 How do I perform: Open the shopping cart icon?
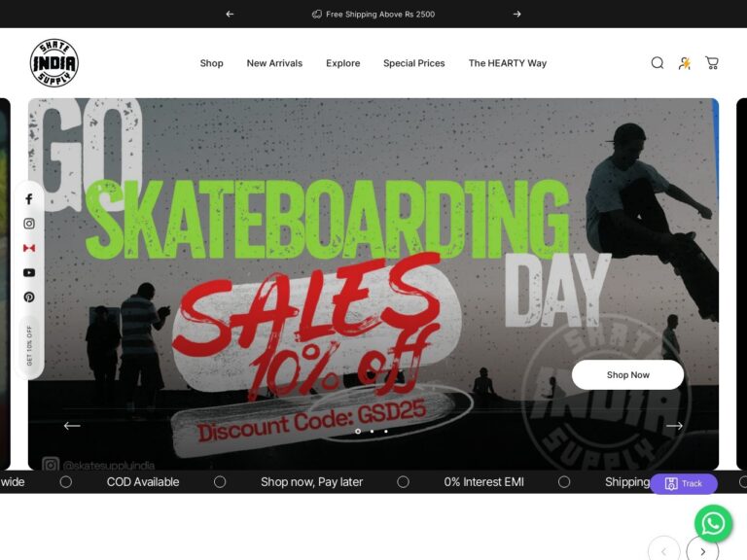coord(712,63)
